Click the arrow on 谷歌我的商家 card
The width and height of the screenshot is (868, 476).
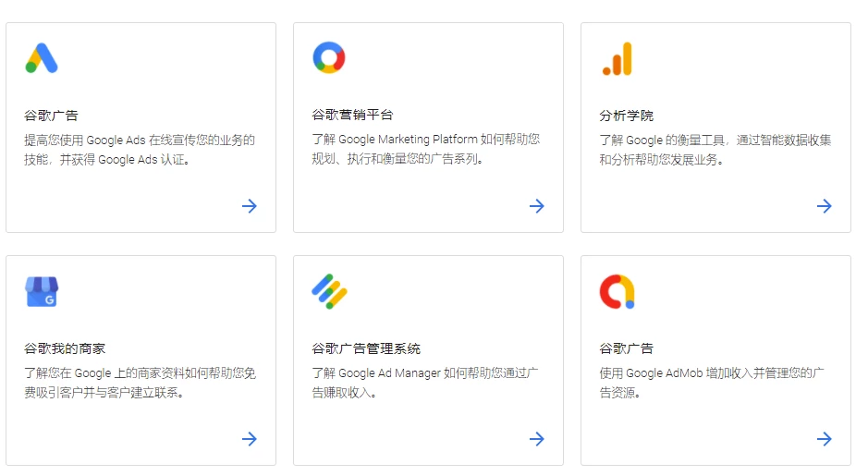(250, 439)
